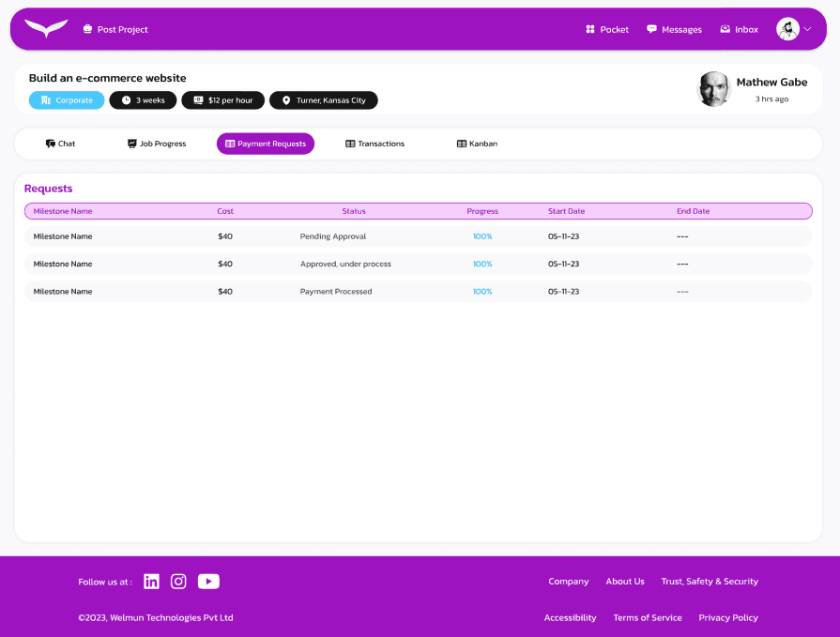Select the Payment Requests tab
840x637 pixels.
point(266,144)
